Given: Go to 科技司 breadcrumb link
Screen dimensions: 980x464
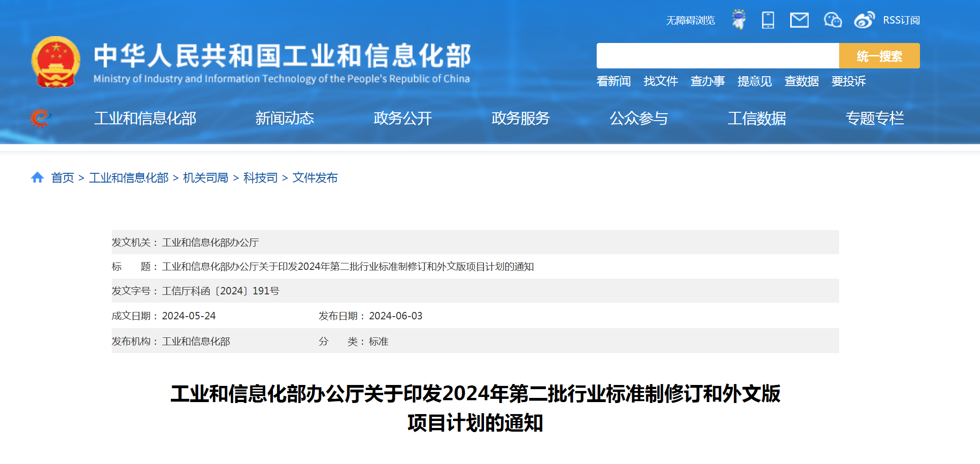Looking at the screenshot, I should click(260, 178).
